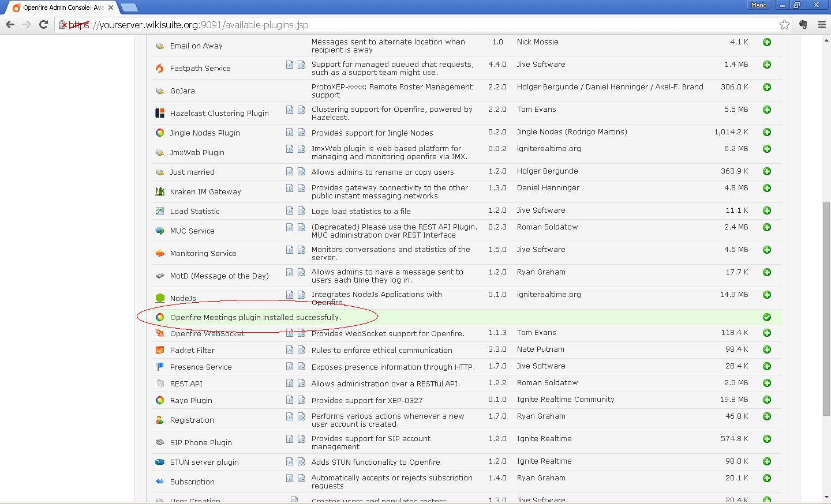Install the Email on Away plugin
The image size is (831, 504).
(x=767, y=42)
